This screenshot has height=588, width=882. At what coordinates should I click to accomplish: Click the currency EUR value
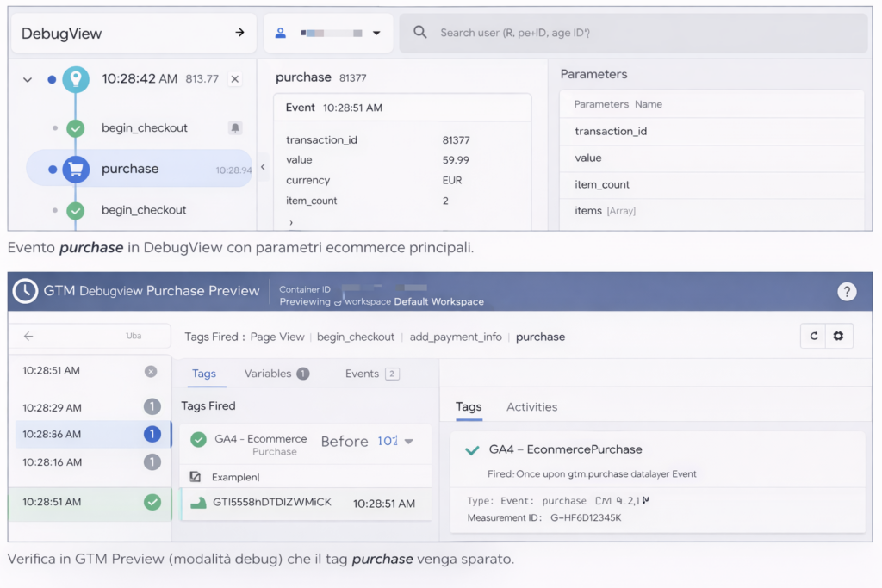pos(451,181)
